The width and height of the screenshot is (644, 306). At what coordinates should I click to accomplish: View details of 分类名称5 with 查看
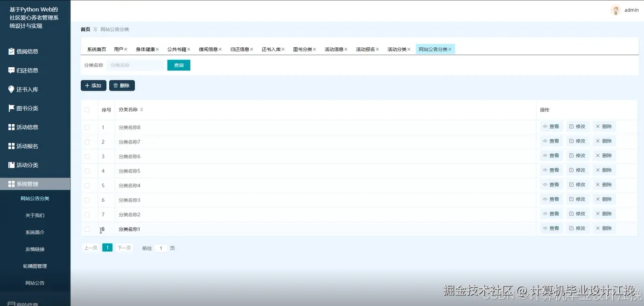coord(551,170)
